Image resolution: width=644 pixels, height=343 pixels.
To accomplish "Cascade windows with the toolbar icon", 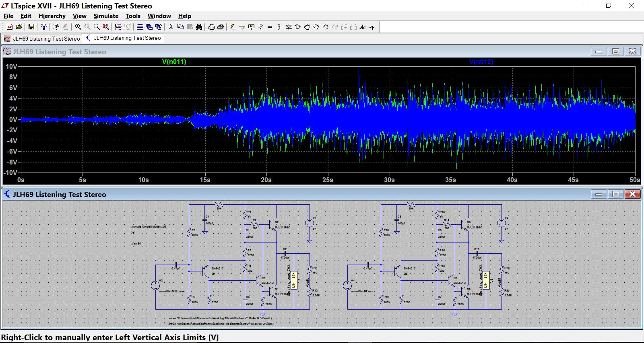I will click(149, 27).
